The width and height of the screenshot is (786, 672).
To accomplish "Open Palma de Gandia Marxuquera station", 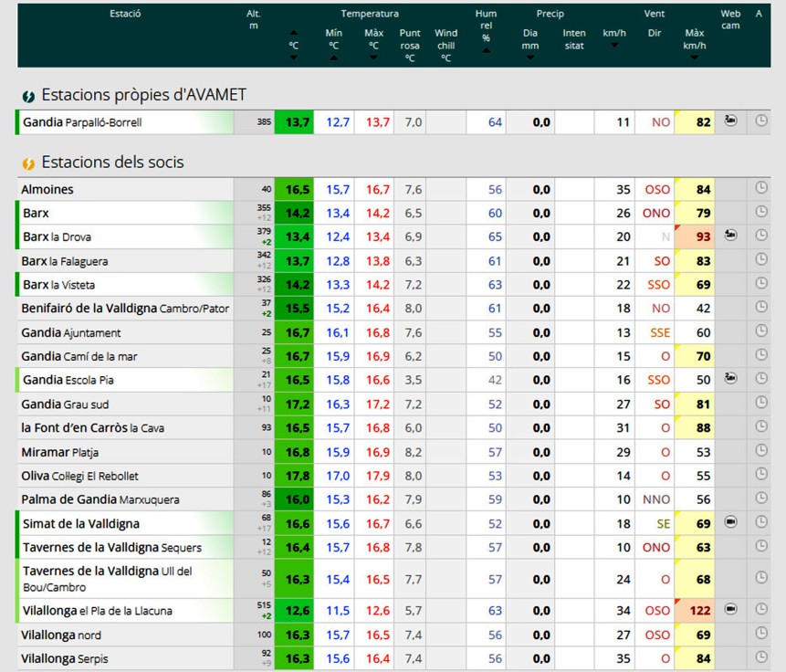I will pyautogui.click(x=100, y=499).
